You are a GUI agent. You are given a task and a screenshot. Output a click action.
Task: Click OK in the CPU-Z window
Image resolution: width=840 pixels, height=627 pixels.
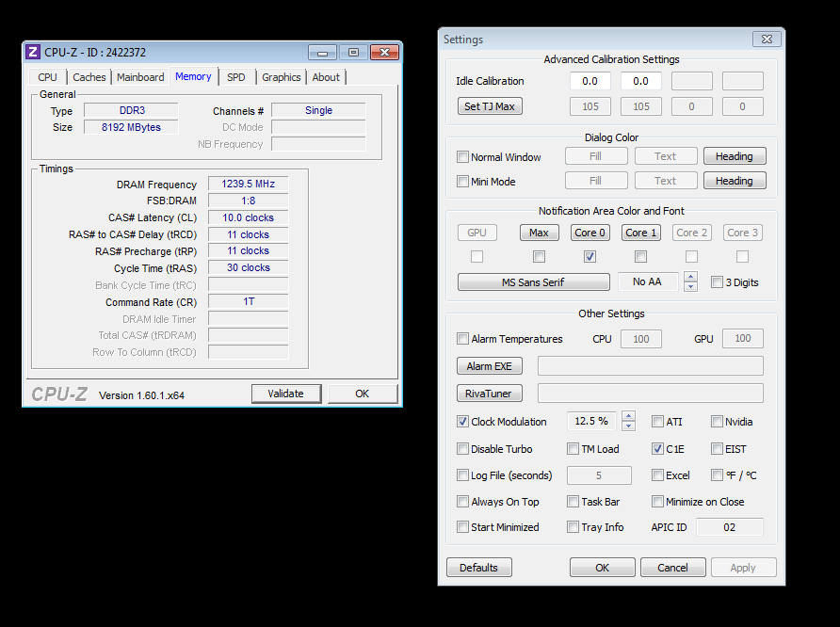click(x=363, y=394)
